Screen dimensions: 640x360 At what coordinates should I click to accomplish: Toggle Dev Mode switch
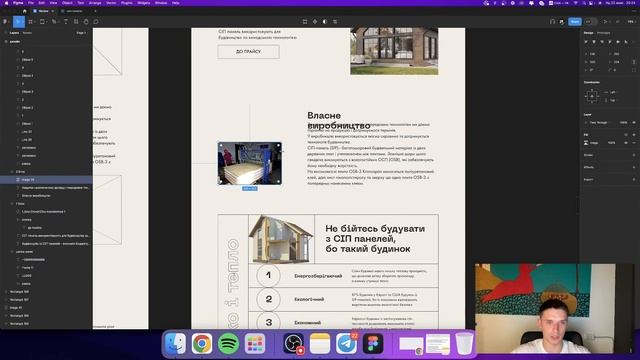click(x=590, y=22)
